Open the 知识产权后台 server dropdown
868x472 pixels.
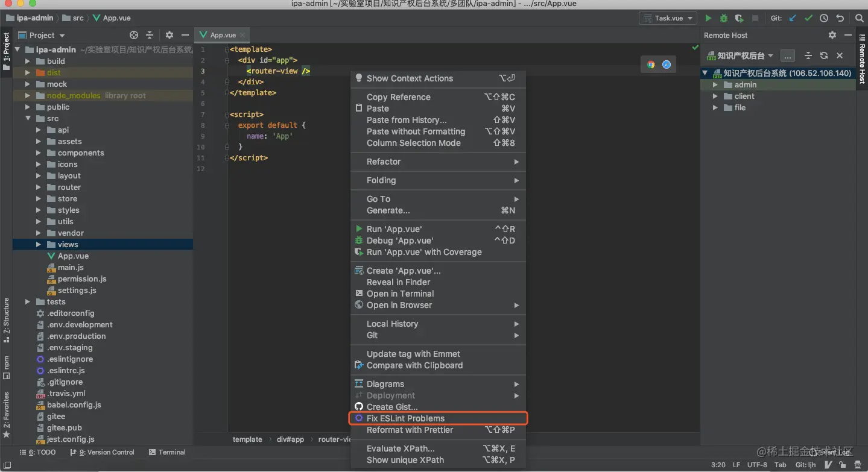coord(740,55)
